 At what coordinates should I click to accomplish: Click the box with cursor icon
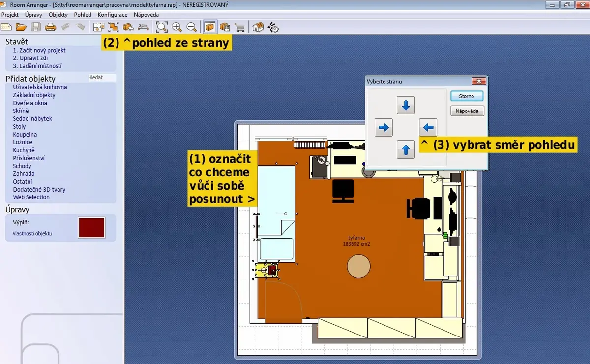(128, 27)
